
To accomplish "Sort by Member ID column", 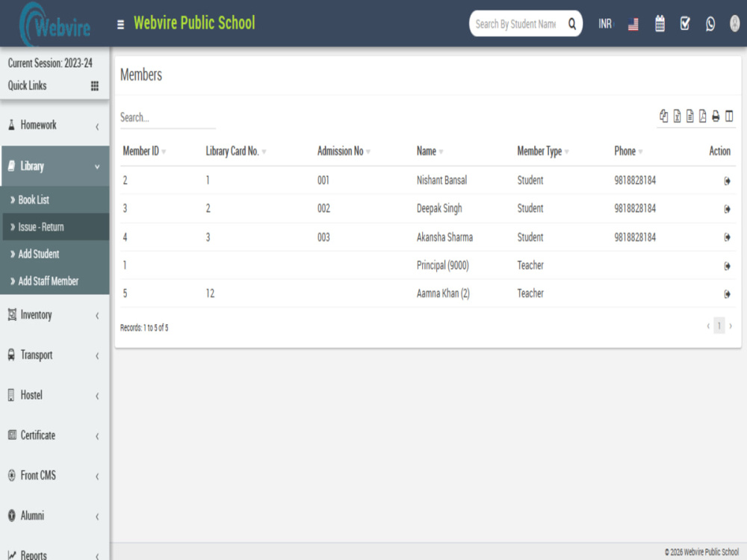I will (x=144, y=152).
